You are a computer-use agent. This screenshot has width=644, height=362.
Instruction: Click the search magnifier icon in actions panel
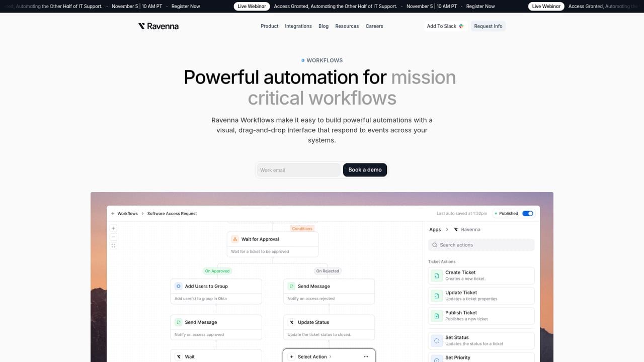pyautogui.click(x=435, y=245)
